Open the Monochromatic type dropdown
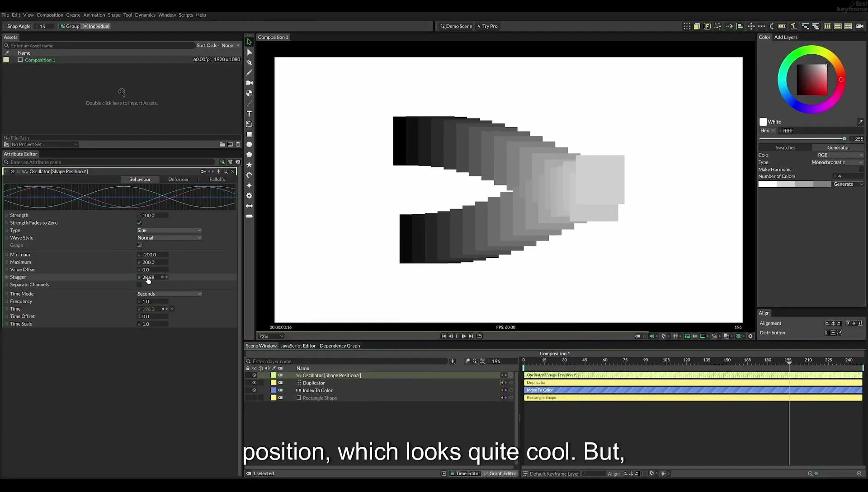868x492 pixels. click(837, 162)
